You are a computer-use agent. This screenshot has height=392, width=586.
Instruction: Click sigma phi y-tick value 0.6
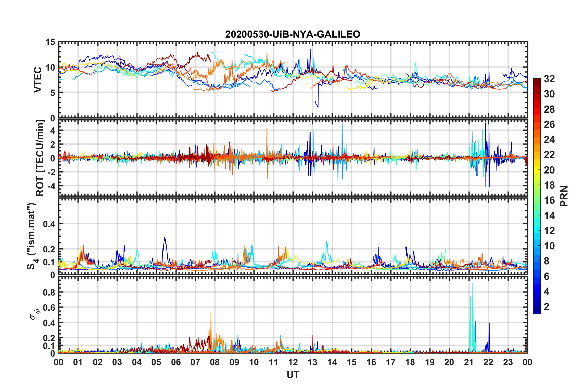(x=49, y=308)
